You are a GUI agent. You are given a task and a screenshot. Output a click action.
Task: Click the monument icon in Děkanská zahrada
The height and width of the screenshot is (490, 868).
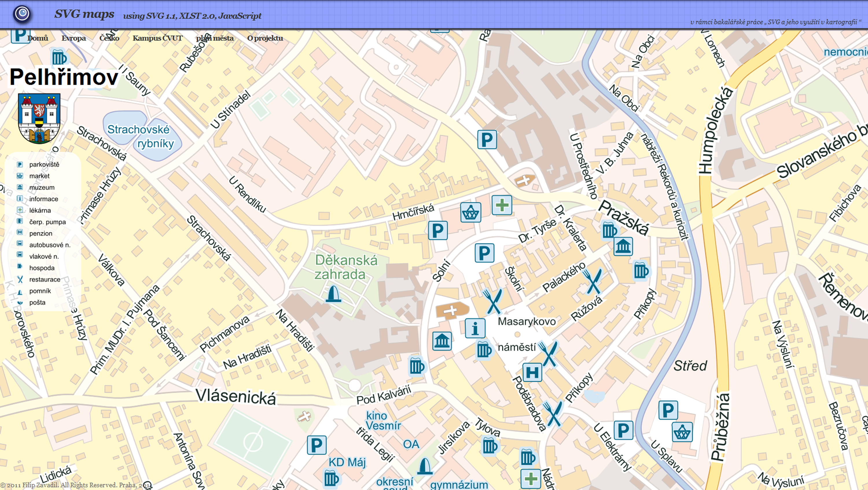pos(333,293)
